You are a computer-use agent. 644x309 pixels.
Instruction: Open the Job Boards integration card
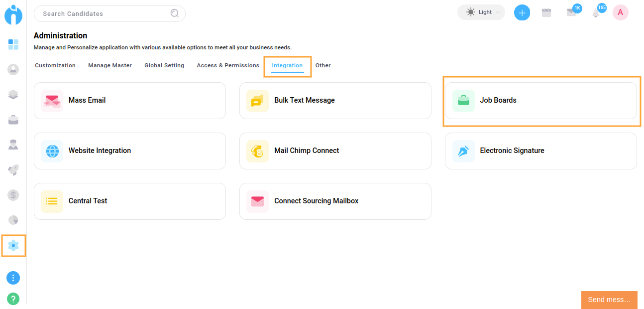click(540, 101)
